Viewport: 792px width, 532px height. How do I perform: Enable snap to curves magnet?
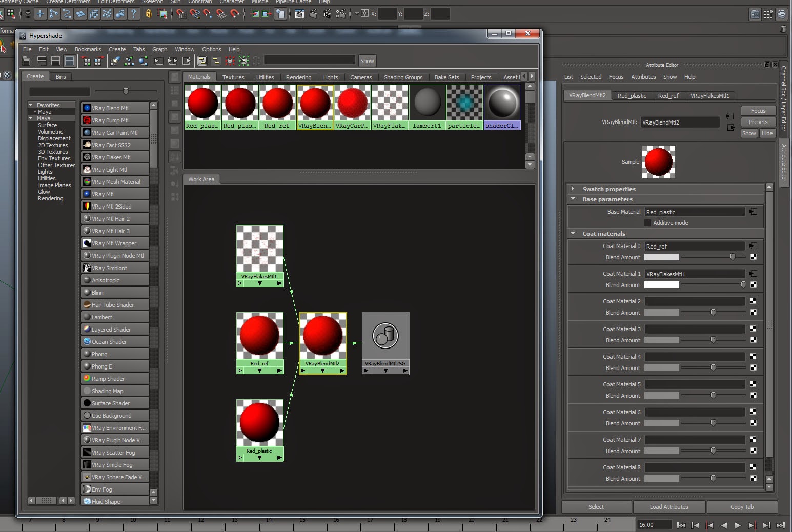(195, 14)
